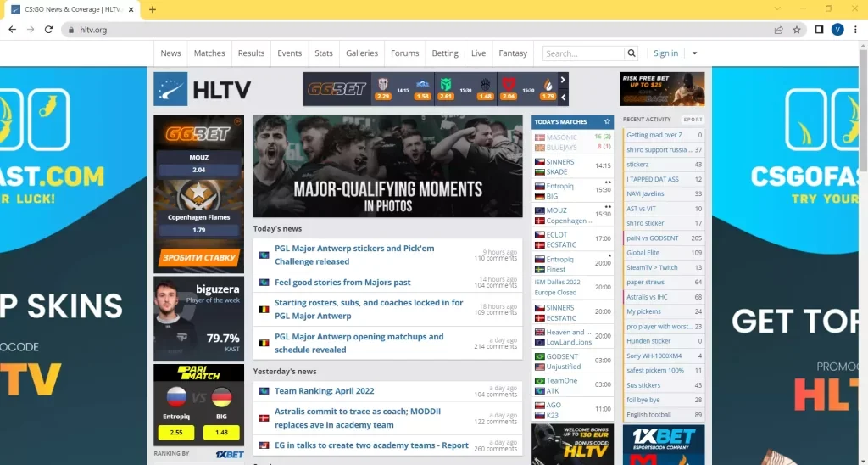This screenshot has height=465, width=868.
Task: Select the CS:GO News & Coverage browser tab
Action: pos(72,9)
